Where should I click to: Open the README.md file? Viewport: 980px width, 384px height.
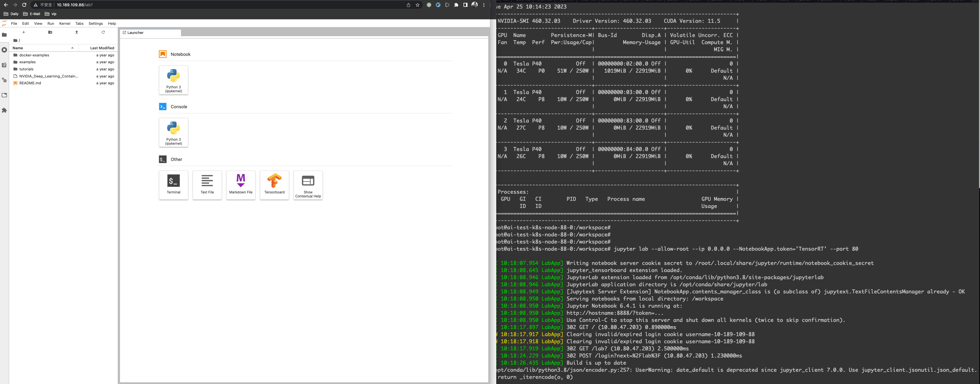(30, 83)
